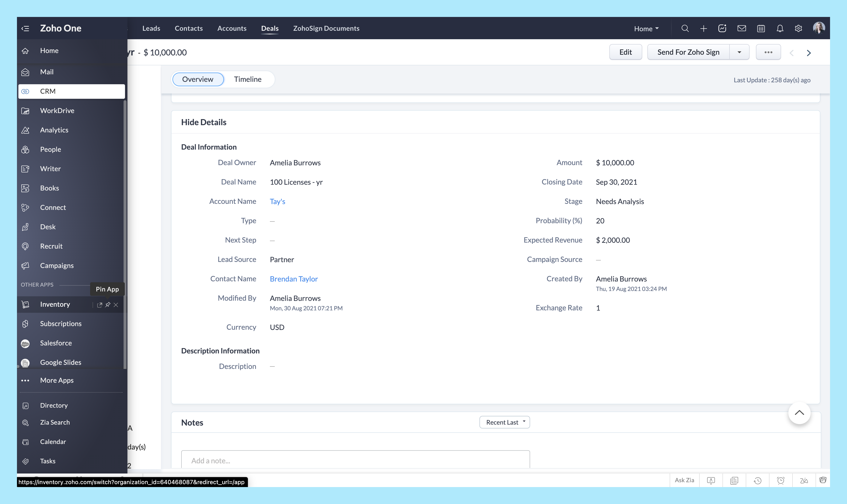Open contact Brendan Taylor profile
847x504 pixels.
point(294,278)
